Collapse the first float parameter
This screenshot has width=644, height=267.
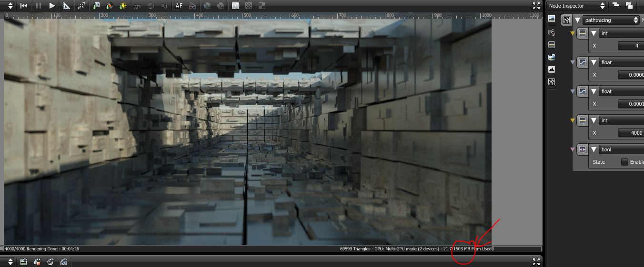click(x=594, y=62)
